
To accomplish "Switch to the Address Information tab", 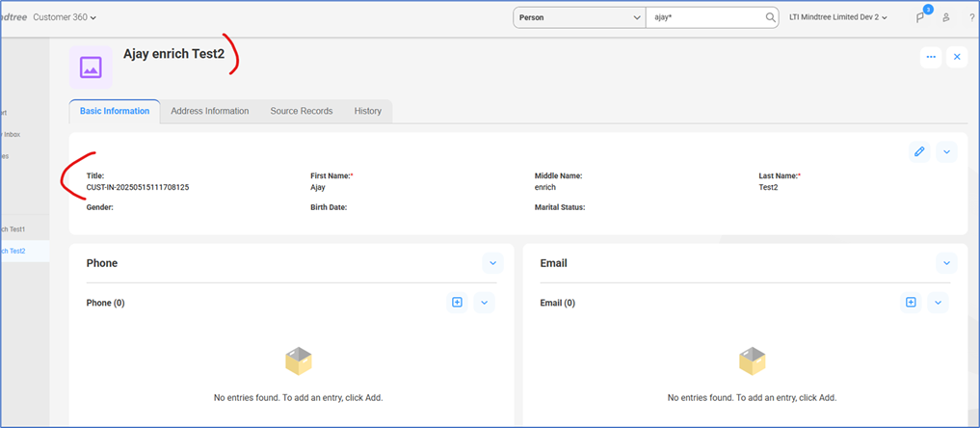I will pos(209,111).
